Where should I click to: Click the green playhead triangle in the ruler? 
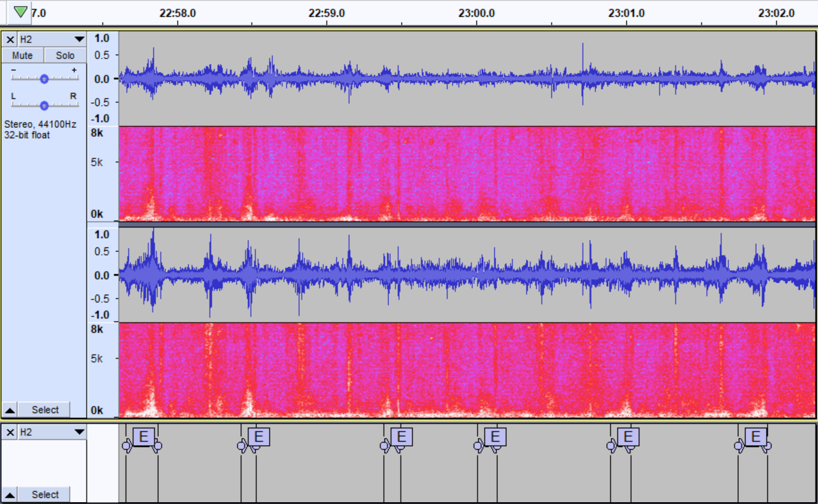20,11
